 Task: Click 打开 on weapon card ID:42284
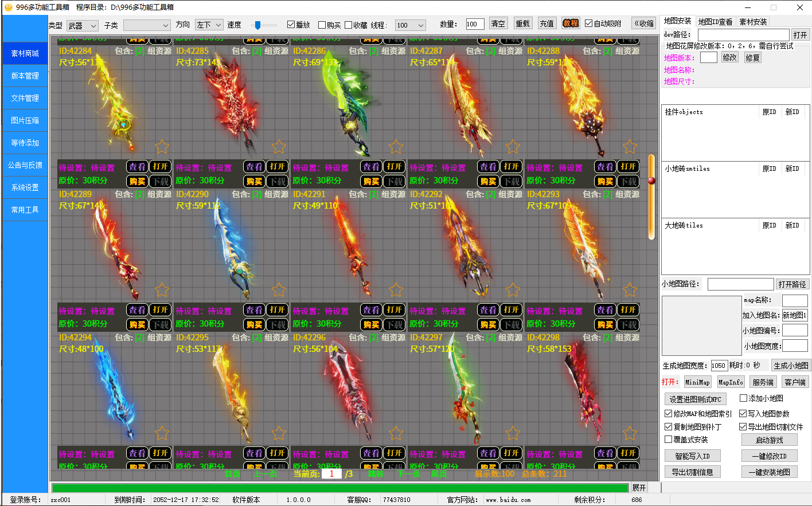point(160,167)
